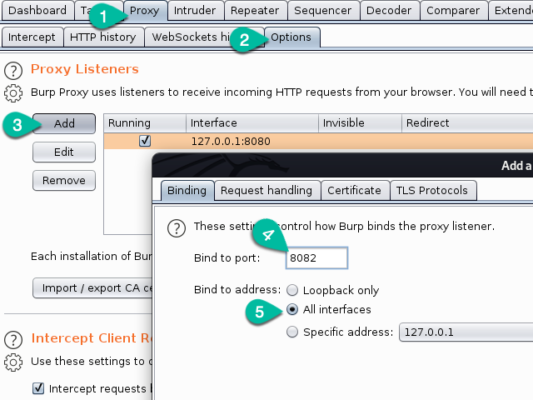Open the help icon in Binding dialog

click(176, 228)
